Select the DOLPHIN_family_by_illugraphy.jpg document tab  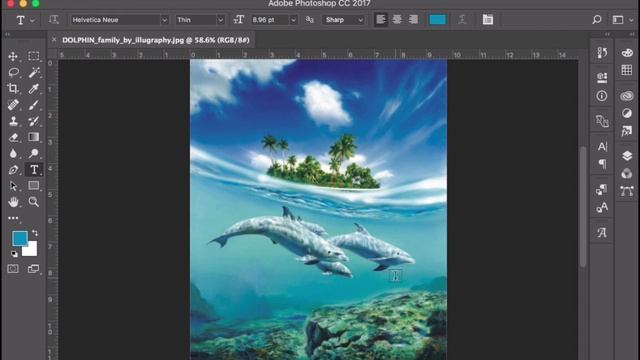coord(156,40)
